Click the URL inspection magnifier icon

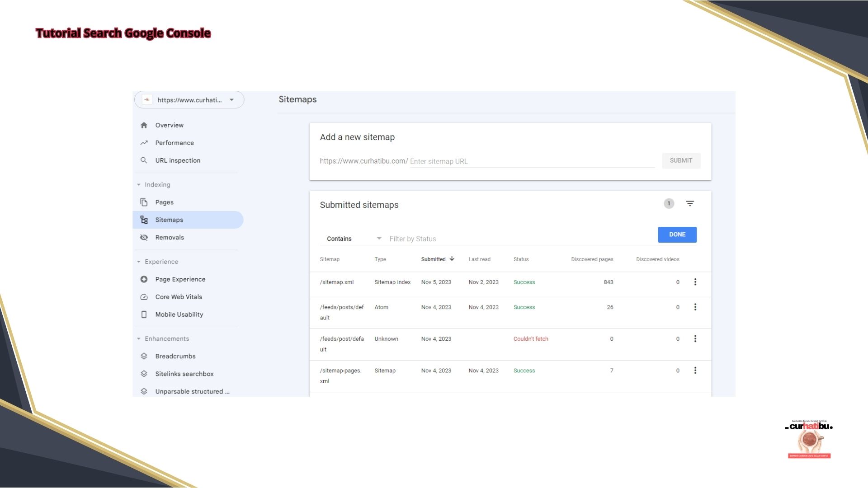[144, 160]
